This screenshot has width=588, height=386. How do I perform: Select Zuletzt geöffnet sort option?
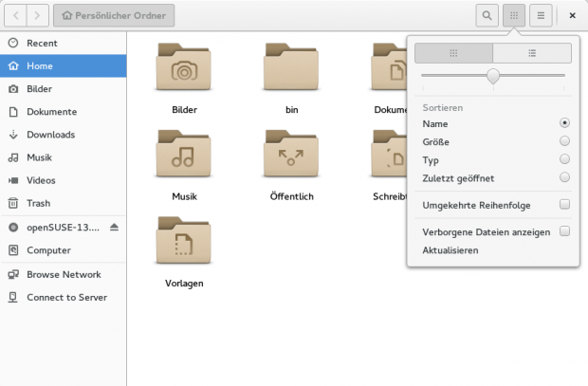[x=564, y=177]
